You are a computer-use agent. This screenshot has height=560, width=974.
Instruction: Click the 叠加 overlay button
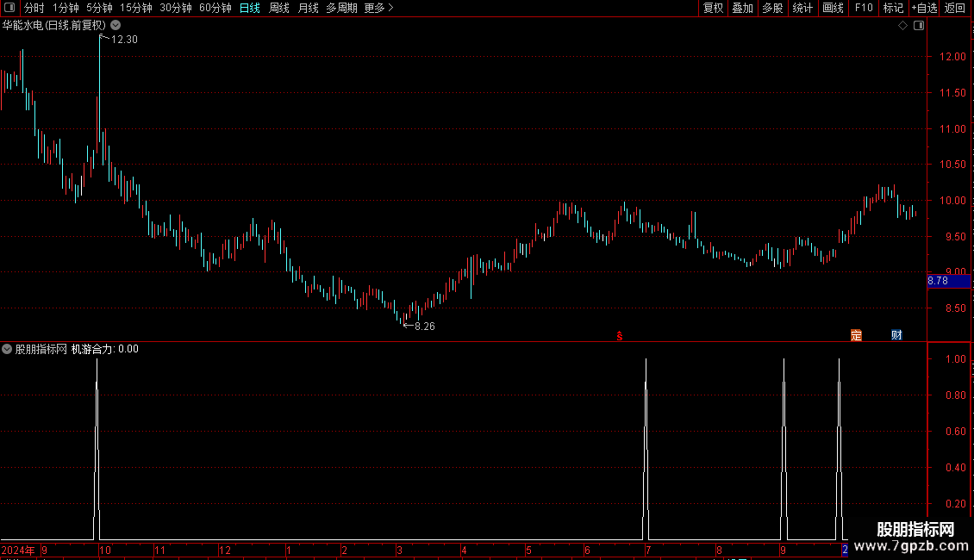(742, 8)
